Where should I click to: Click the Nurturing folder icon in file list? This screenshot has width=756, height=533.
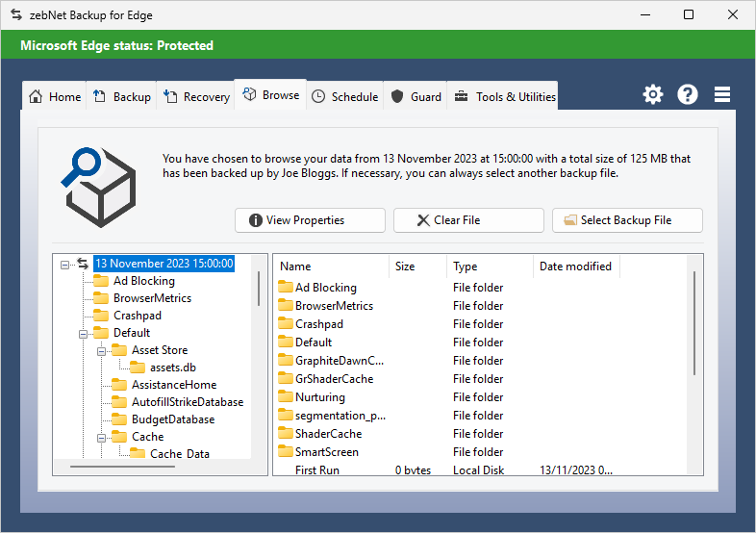pyautogui.click(x=286, y=397)
